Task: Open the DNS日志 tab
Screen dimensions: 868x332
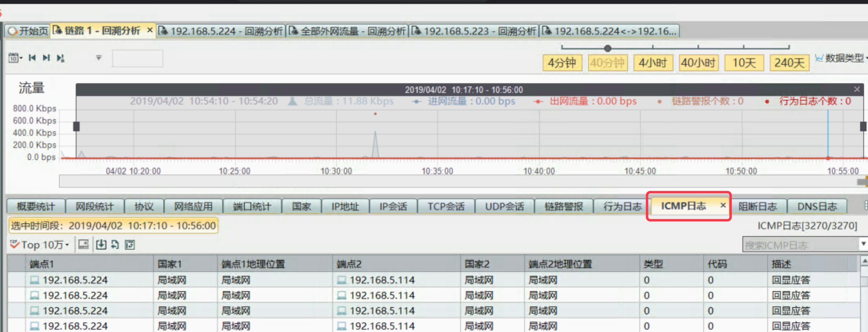Action: point(817,207)
